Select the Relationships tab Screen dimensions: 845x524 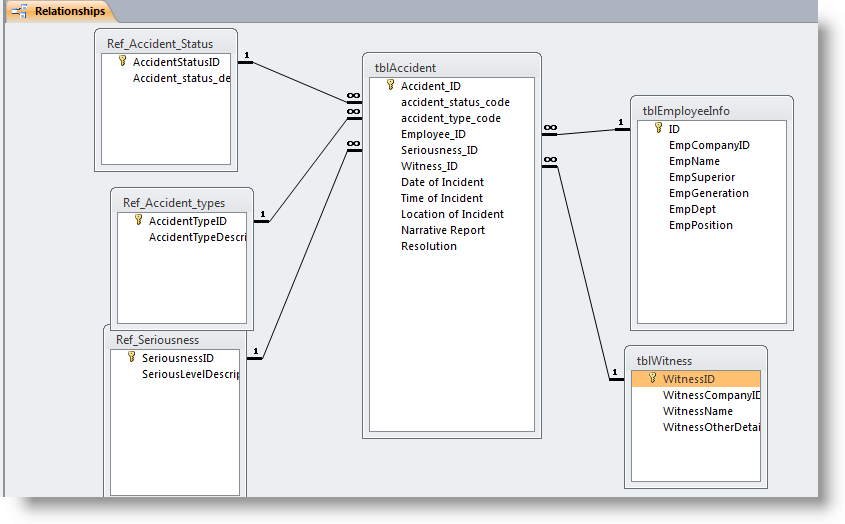pos(60,11)
